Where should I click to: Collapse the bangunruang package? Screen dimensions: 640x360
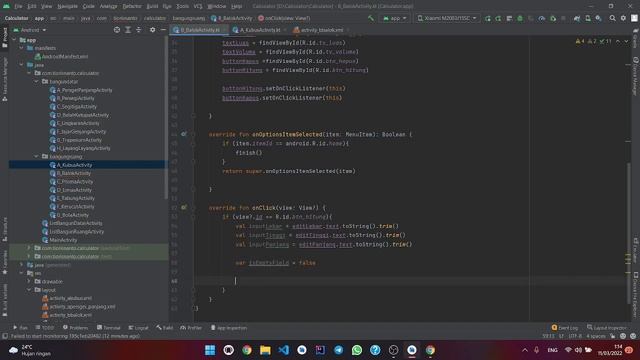36,156
